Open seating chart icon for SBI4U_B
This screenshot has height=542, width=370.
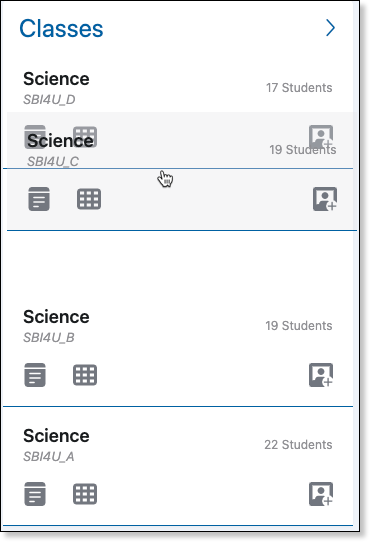pyautogui.click(x=321, y=375)
